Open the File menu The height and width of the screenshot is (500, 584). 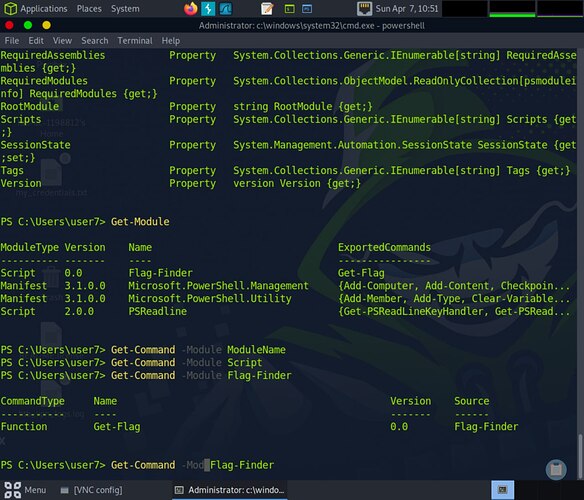point(12,41)
